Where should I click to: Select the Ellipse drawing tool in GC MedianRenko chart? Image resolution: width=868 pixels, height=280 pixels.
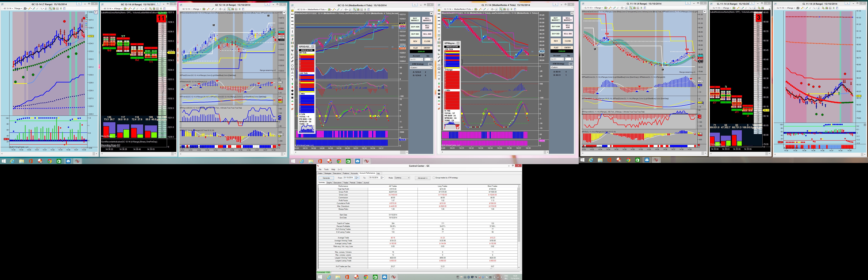(x=292, y=65)
